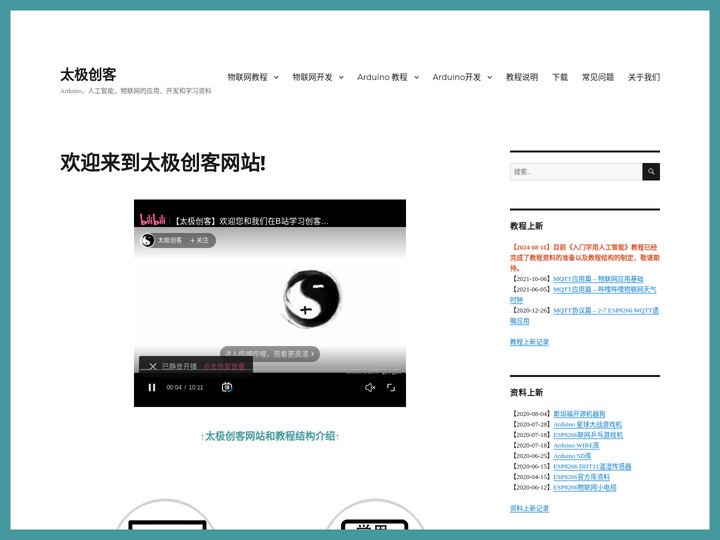This screenshot has height=540, width=720.
Task: Unmute the video using the speaker icon
Action: pyautogui.click(x=370, y=388)
